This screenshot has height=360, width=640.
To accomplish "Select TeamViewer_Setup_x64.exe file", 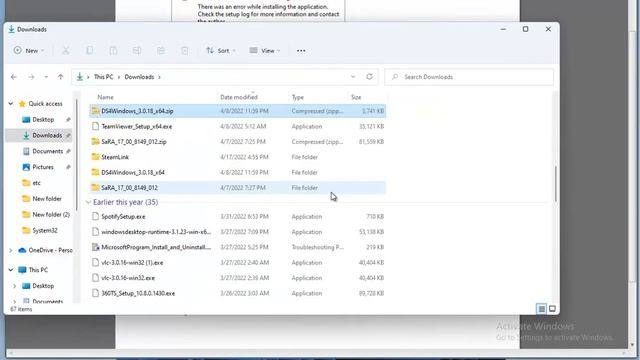I will (x=238, y=127).
